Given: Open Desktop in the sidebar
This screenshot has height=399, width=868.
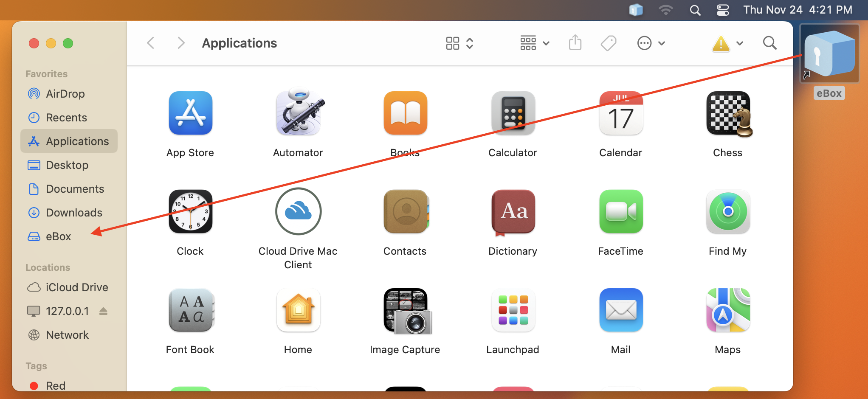Looking at the screenshot, I should [69, 165].
